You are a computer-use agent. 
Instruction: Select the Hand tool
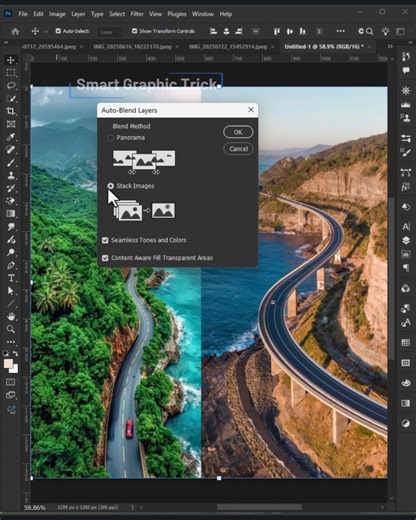coord(11,316)
